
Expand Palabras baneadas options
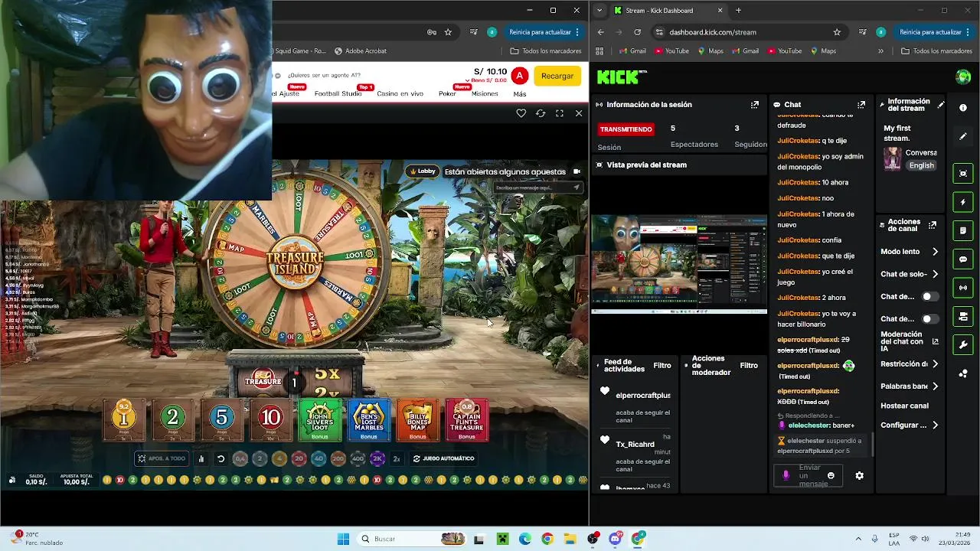click(x=935, y=386)
